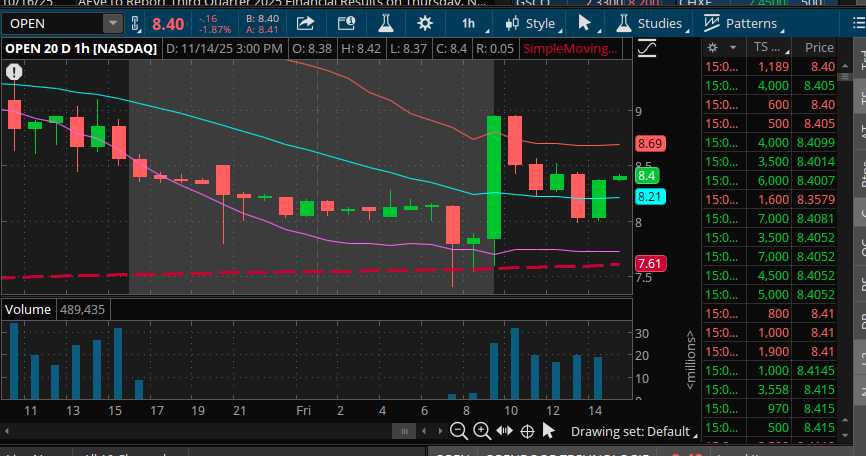Click Time and Sales scroll up arrow
This screenshot has height=456, width=866.
(x=845, y=66)
